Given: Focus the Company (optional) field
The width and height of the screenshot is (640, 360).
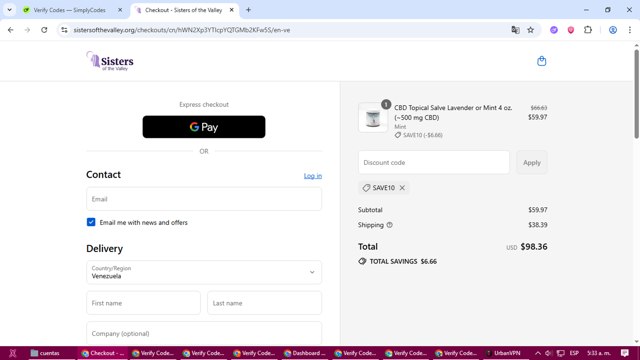Looking at the screenshot, I should point(204,333).
